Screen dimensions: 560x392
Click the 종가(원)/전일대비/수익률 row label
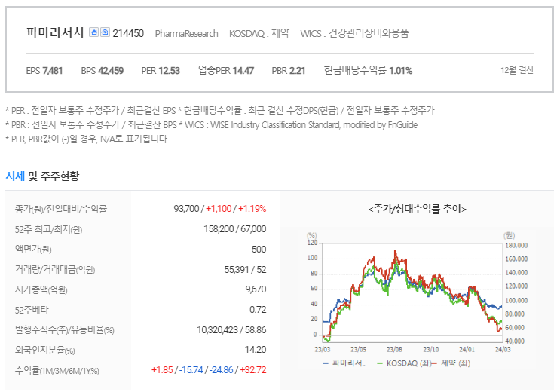[61, 209]
